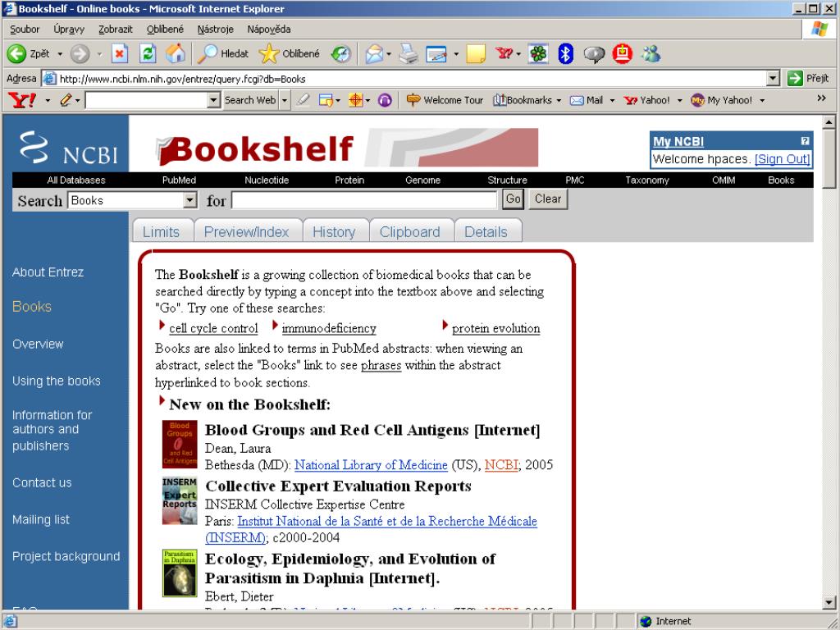Switch to the Preview/Index tab

pos(248,231)
